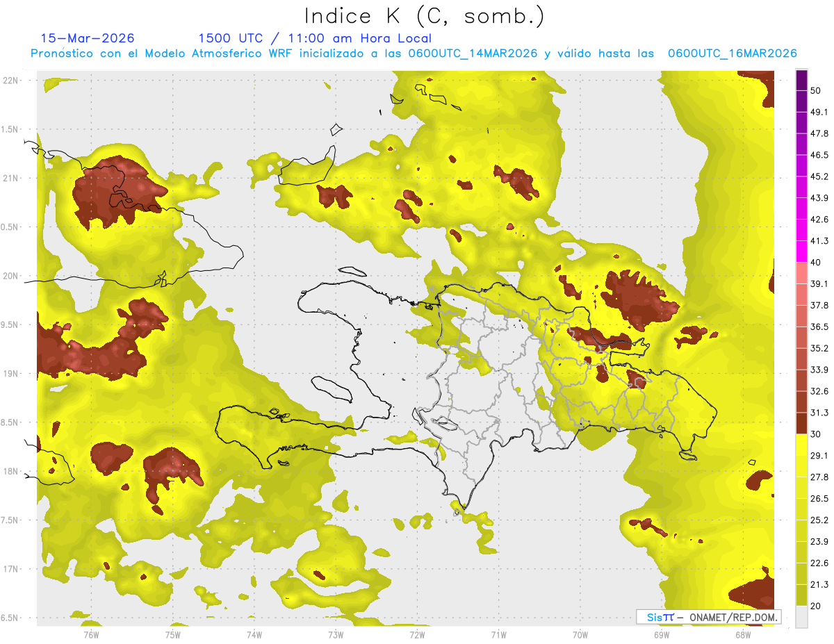
Task: Click the '26.5' value on the color scale
Action: [819, 499]
